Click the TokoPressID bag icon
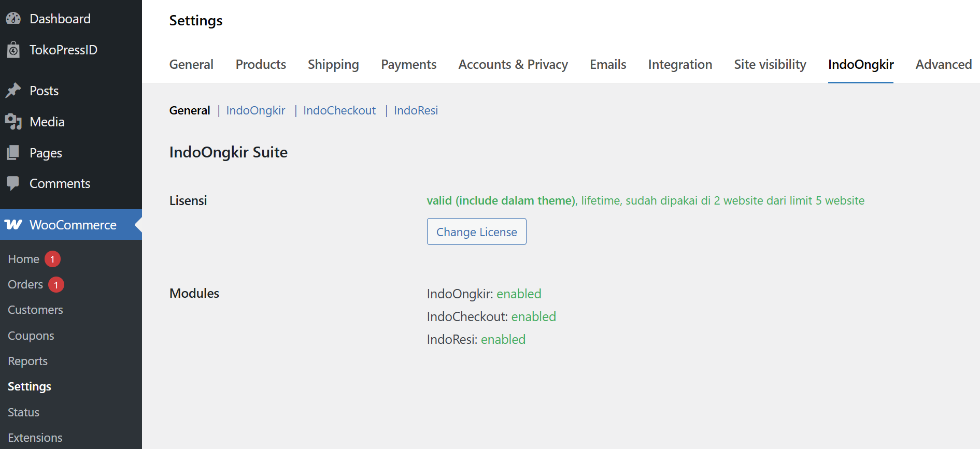Screen dimensions: 980x449 pyautogui.click(x=13, y=50)
